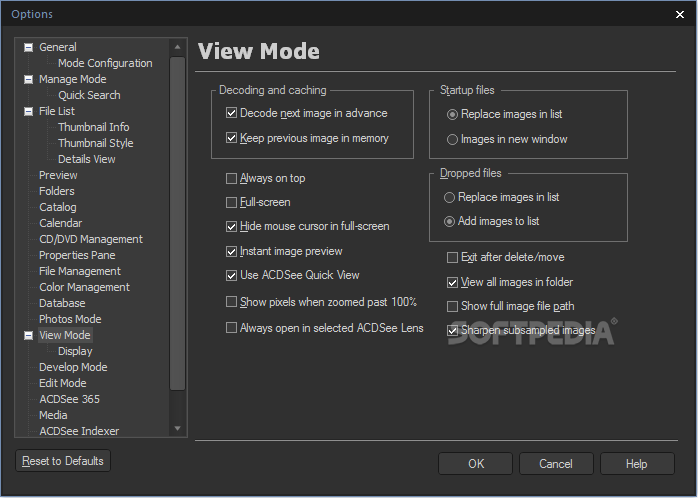Open ACDSee Indexer options
The width and height of the screenshot is (698, 498).
point(79,431)
